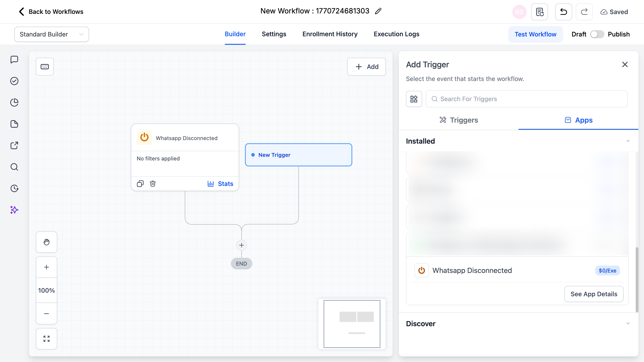Duplicate the trigger with the copy icon
The height and width of the screenshot is (362, 644).
point(140,184)
